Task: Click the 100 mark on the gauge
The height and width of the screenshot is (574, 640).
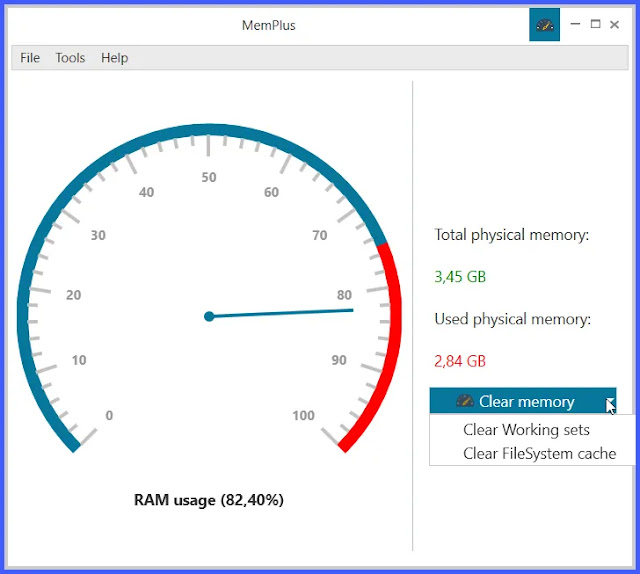Action: tap(303, 416)
